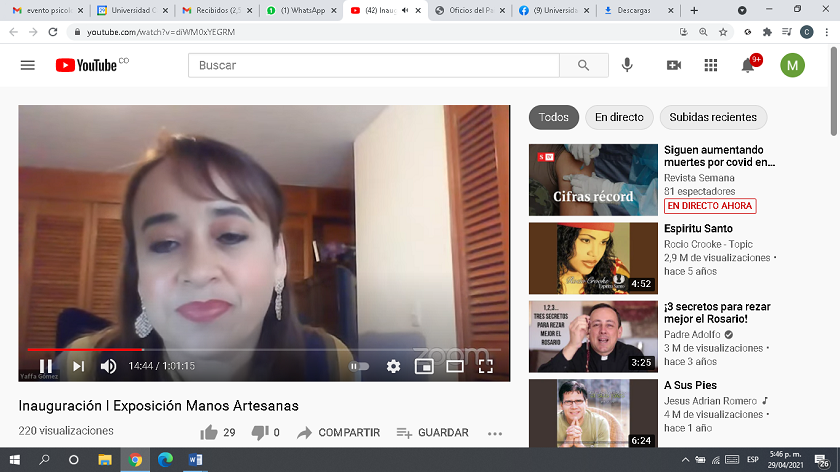
Task: Open tab search dropdown arrow
Action: click(742, 10)
